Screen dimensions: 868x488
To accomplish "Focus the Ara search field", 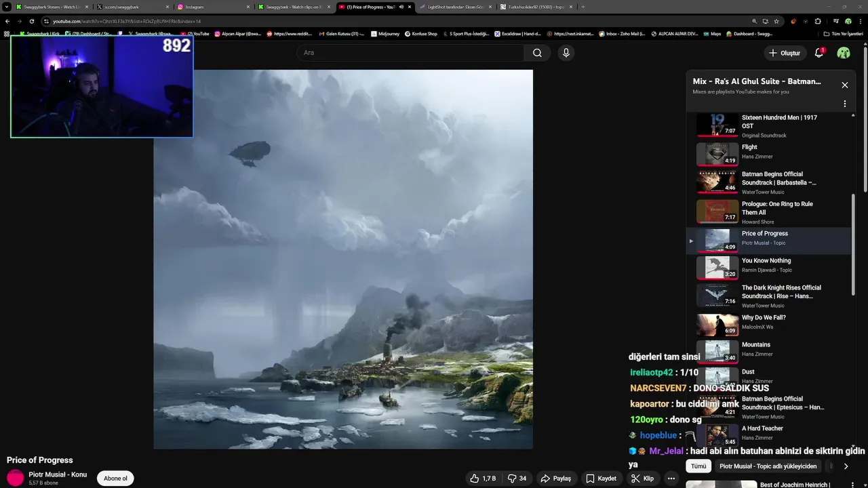I will pyautogui.click(x=410, y=53).
